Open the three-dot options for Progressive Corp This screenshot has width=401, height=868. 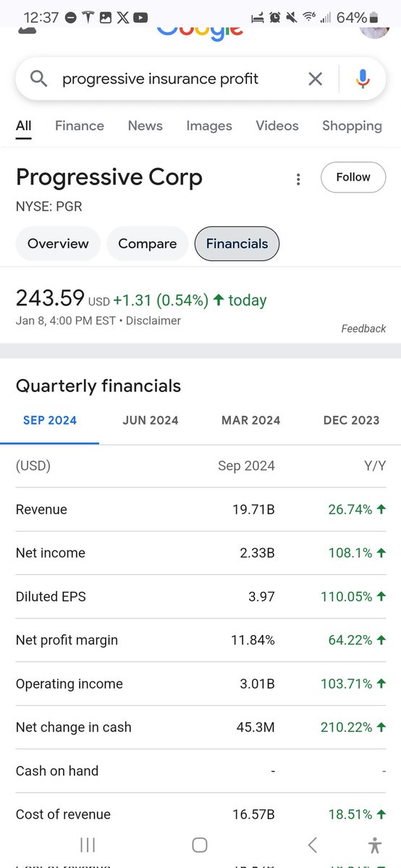pyautogui.click(x=298, y=179)
